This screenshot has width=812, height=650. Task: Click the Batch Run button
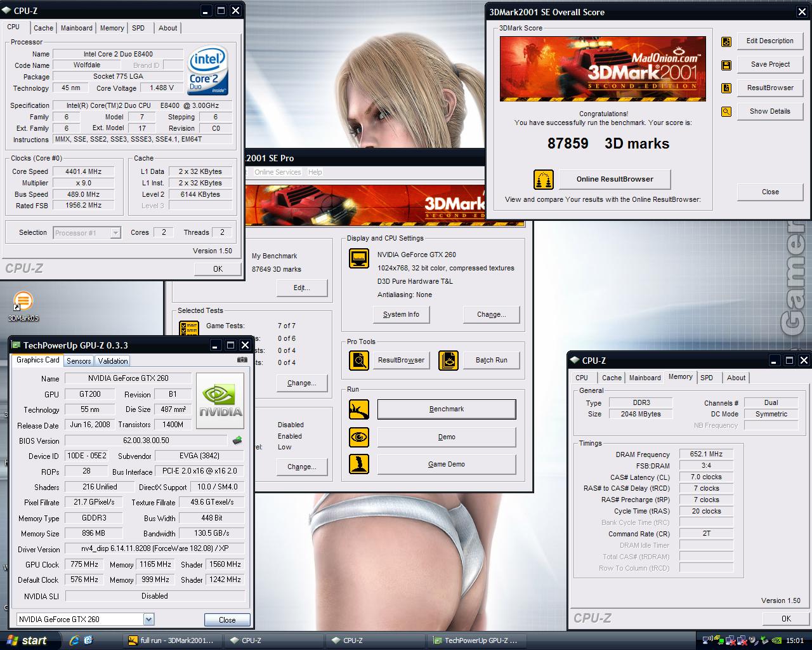[x=491, y=360]
